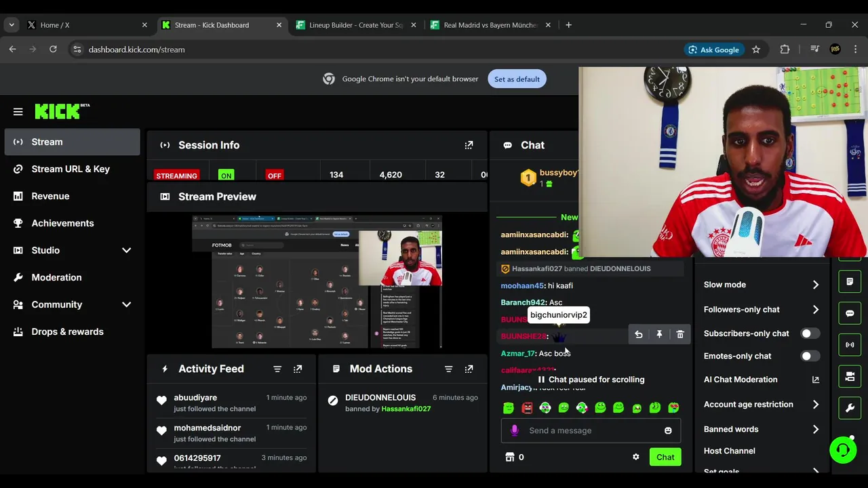The height and width of the screenshot is (488, 868).
Task: Open Moderation in the sidebar
Action: point(72,277)
